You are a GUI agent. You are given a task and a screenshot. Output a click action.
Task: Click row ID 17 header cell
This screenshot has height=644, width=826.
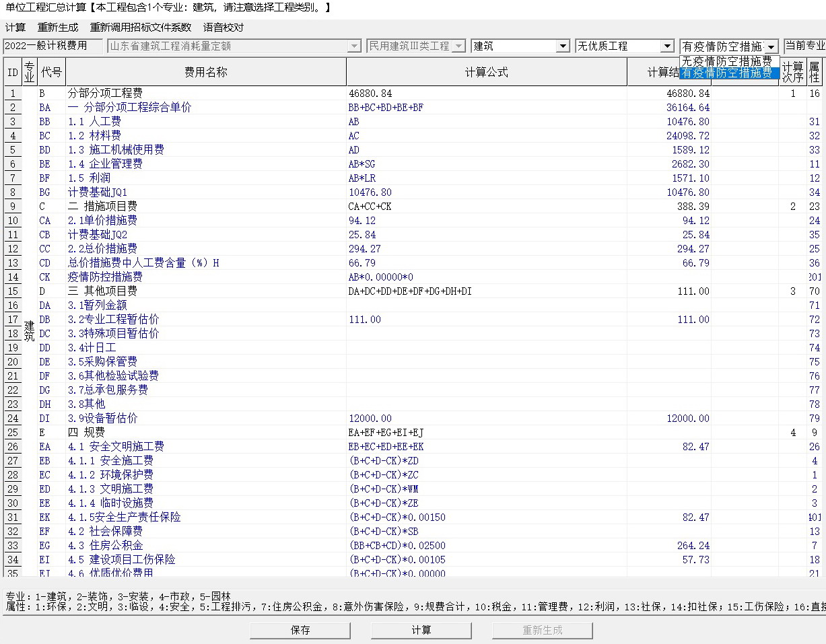coord(13,320)
